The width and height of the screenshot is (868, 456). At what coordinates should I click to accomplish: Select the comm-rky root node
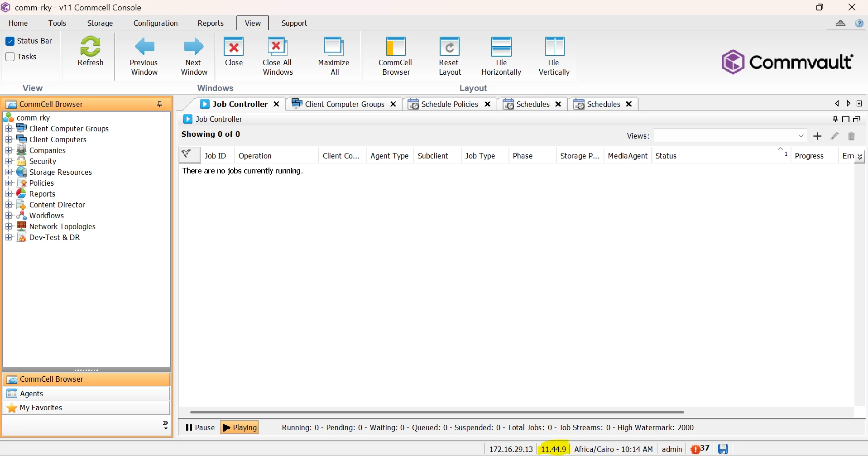tap(33, 118)
